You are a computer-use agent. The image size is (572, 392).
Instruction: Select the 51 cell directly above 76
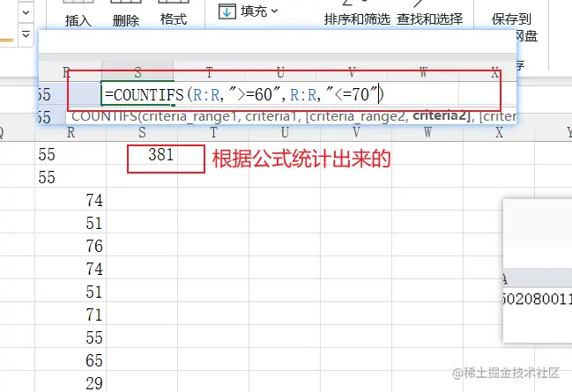pos(71,223)
